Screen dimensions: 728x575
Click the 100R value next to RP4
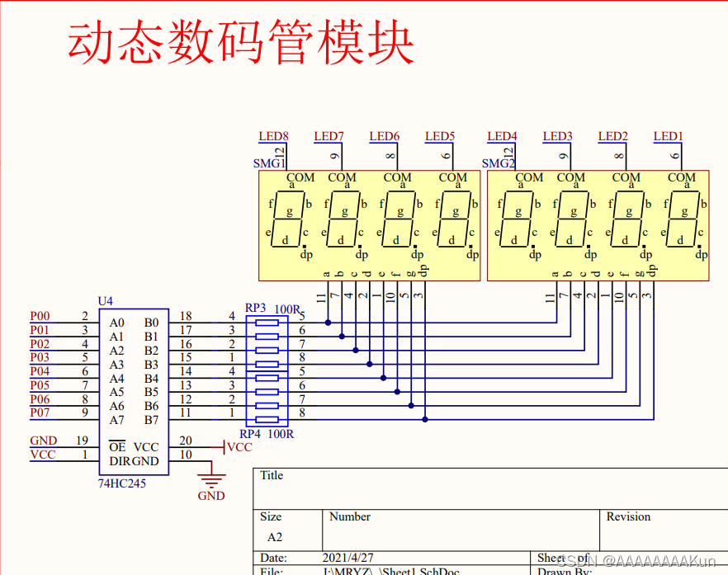tap(281, 434)
